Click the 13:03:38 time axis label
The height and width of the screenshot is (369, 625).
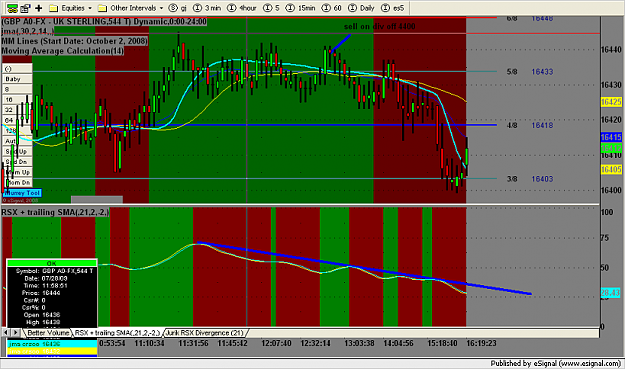[x=359, y=343]
